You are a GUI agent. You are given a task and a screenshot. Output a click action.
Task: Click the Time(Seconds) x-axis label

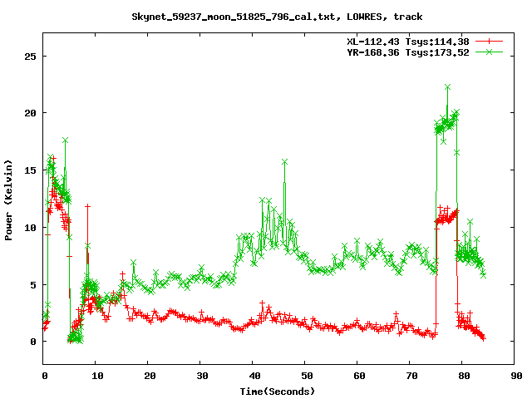(x=277, y=392)
